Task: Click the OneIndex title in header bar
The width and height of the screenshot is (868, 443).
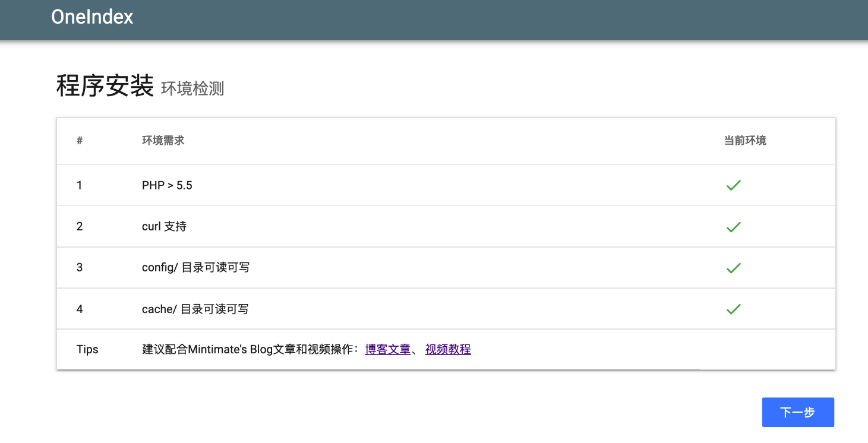Action: 92,17
